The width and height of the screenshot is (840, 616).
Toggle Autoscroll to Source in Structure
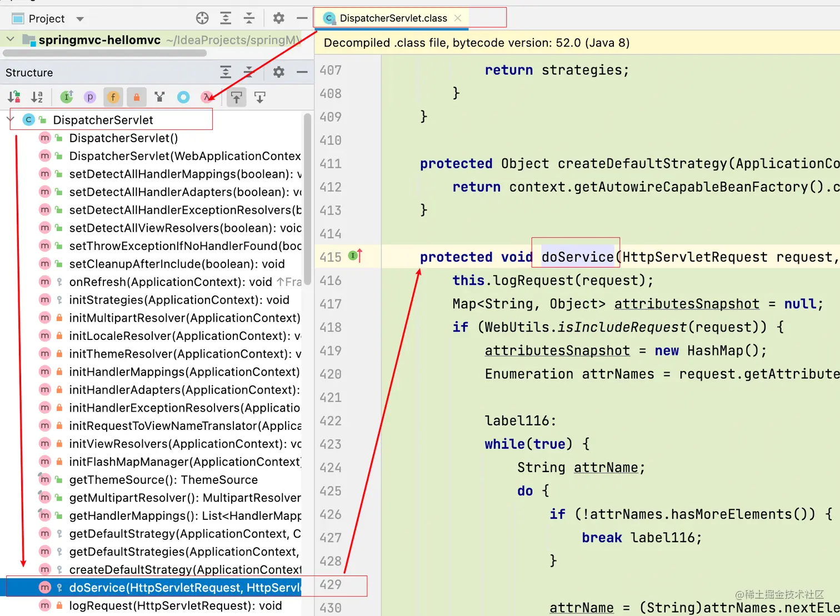(237, 97)
